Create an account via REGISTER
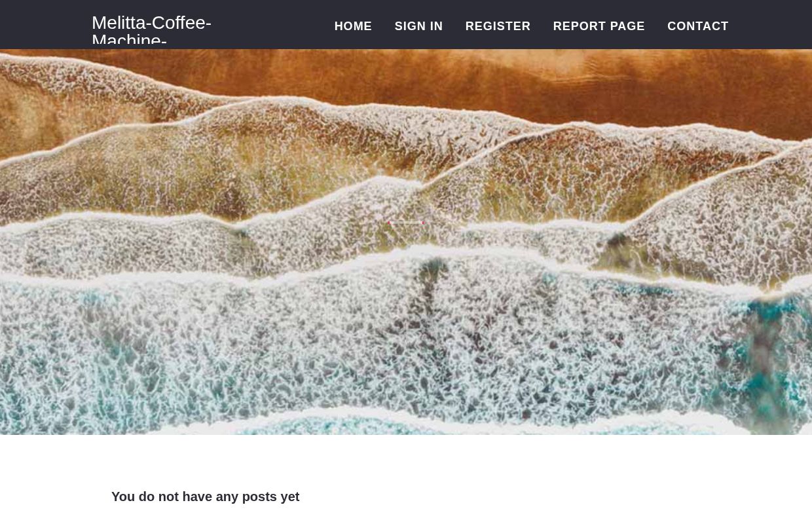Screen dimensions: 812x524 (498, 26)
